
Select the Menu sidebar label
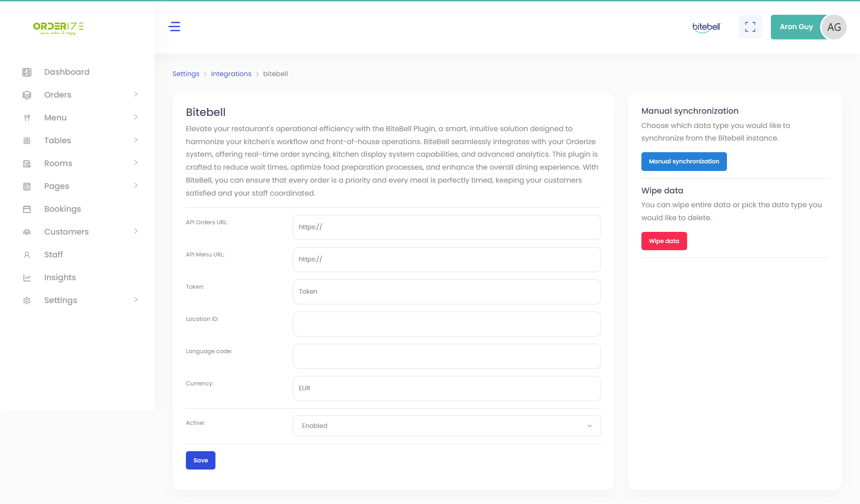56,118
